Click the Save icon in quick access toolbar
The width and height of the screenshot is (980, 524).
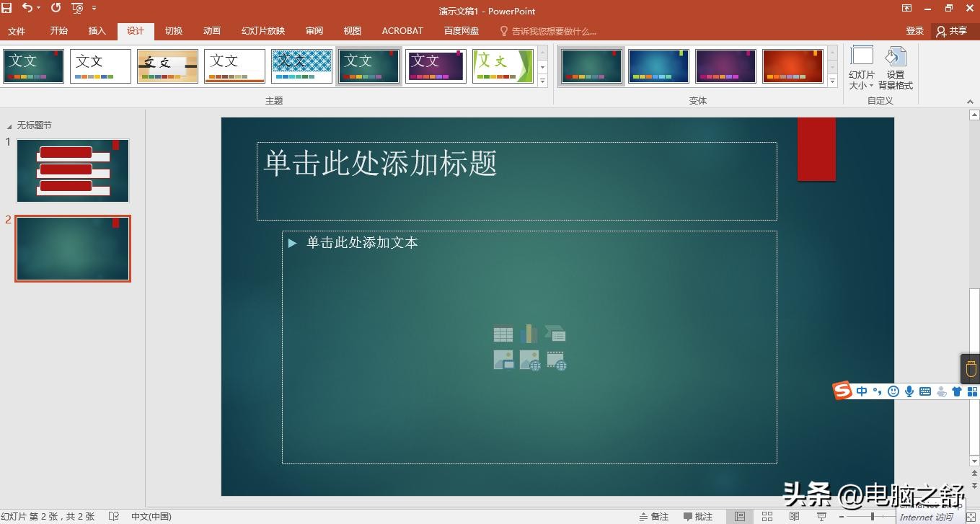point(7,9)
